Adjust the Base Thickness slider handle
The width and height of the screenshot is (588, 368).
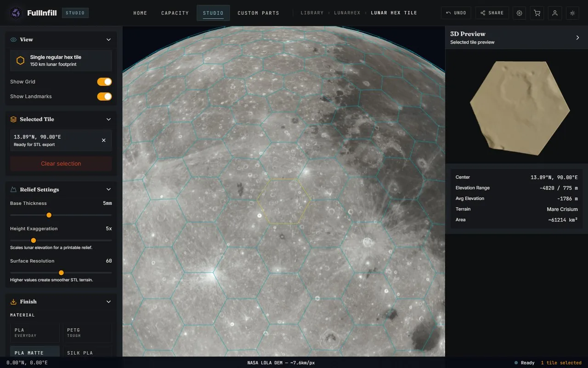point(49,215)
